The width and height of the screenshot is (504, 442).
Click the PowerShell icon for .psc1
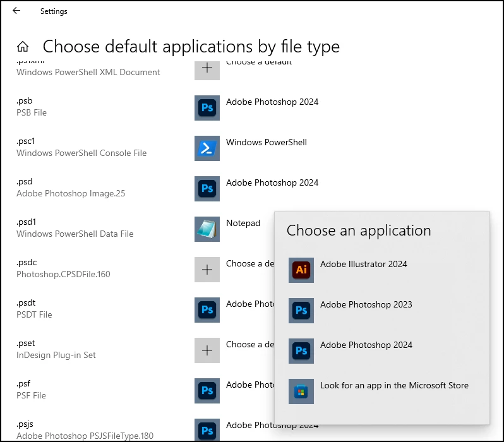pyautogui.click(x=207, y=148)
